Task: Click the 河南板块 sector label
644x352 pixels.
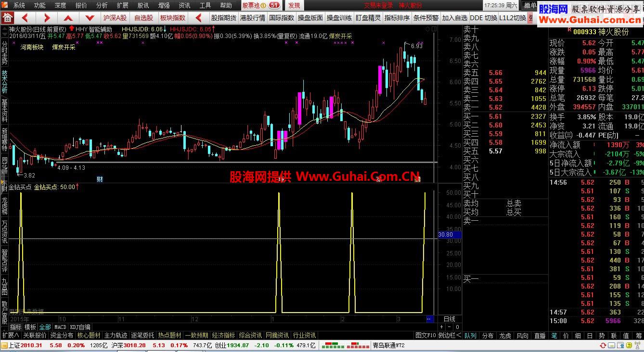Action: (32, 47)
